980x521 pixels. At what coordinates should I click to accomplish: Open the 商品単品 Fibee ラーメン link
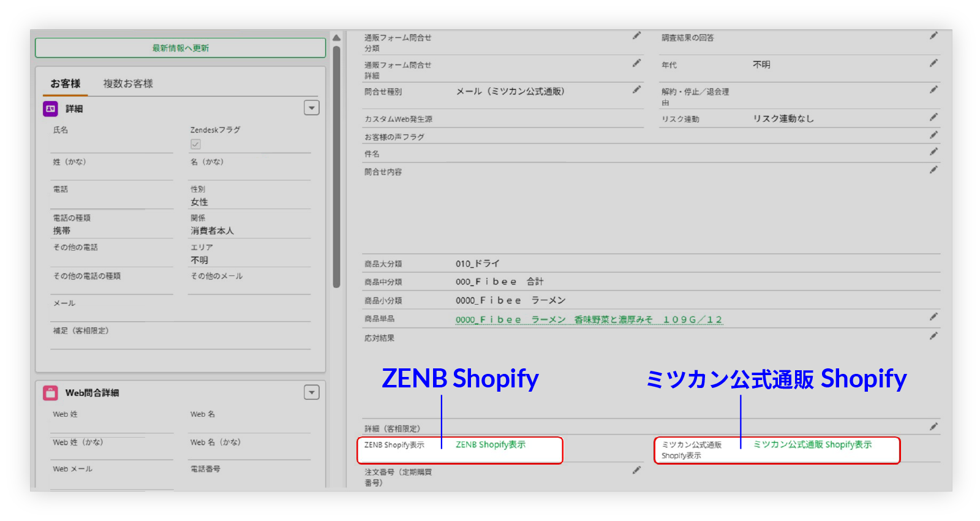pyautogui.click(x=589, y=319)
